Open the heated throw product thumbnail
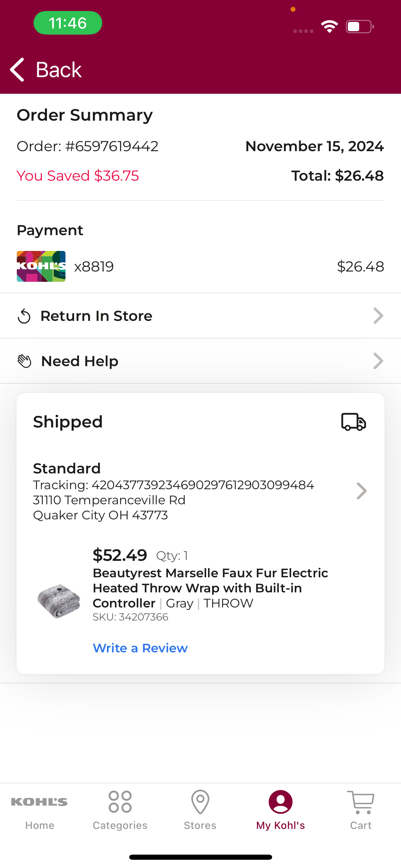 [59, 601]
